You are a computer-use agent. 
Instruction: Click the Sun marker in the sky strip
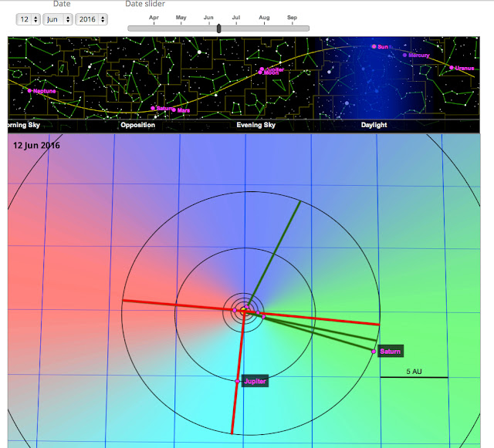(374, 46)
